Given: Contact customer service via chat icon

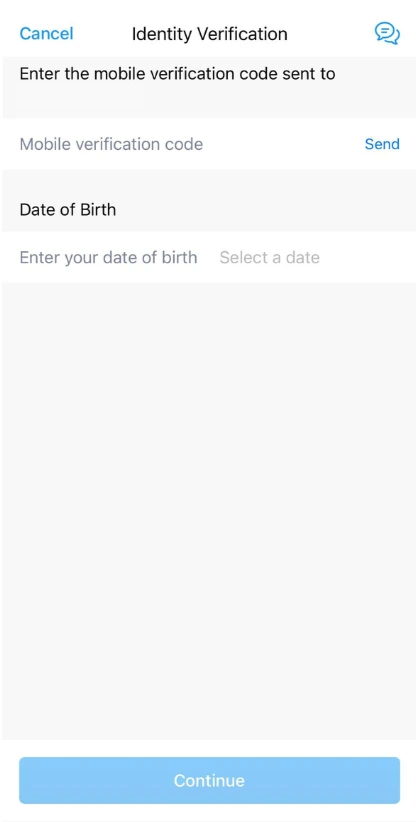Looking at the screenshot, I should pos(387,34).
